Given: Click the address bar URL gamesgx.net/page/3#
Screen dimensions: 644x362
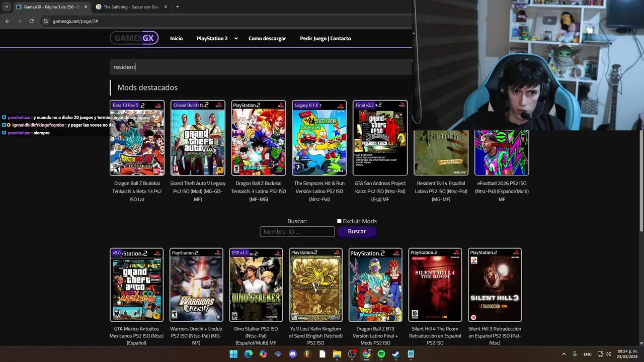Looking at the screenshot, I should point(75,21).
